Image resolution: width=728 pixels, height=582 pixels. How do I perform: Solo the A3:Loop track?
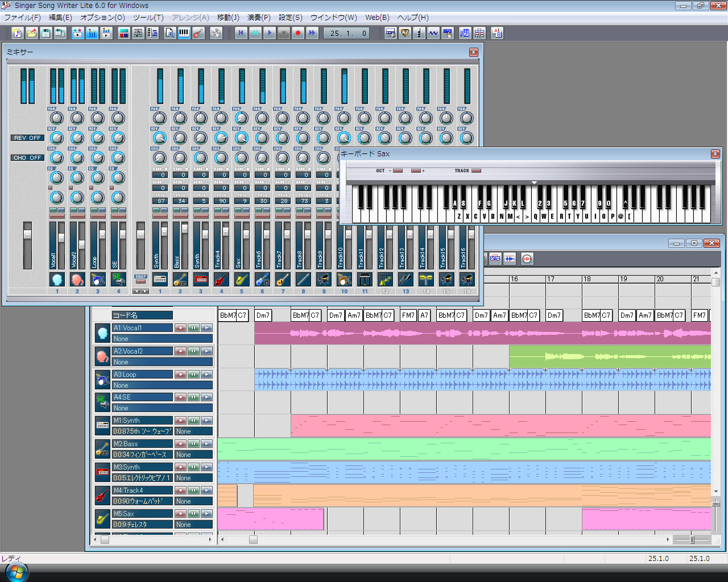pos(206,375)
